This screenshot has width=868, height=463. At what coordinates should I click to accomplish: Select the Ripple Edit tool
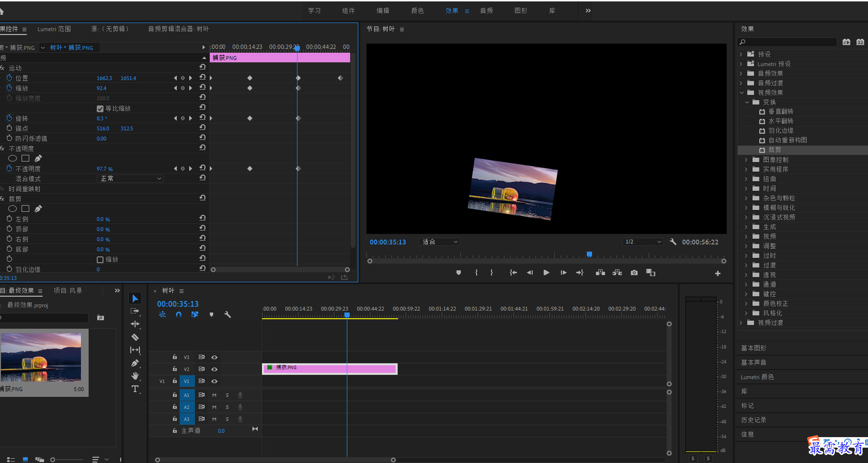[135, 324]
